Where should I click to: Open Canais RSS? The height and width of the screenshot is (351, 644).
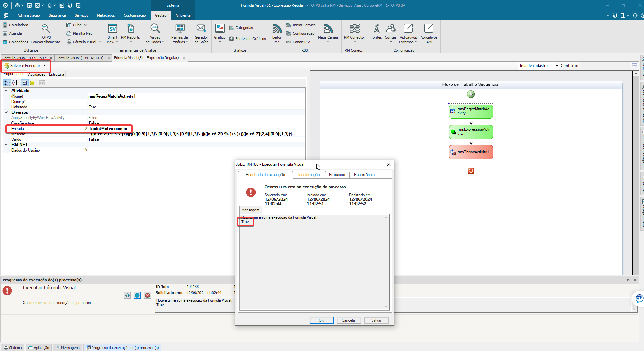(298, 42)
